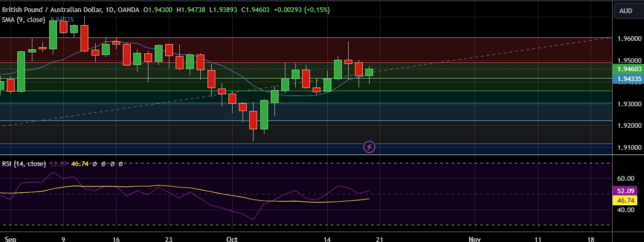
Task: Click the 1.91000 price axis label
Action: (628, 148)
